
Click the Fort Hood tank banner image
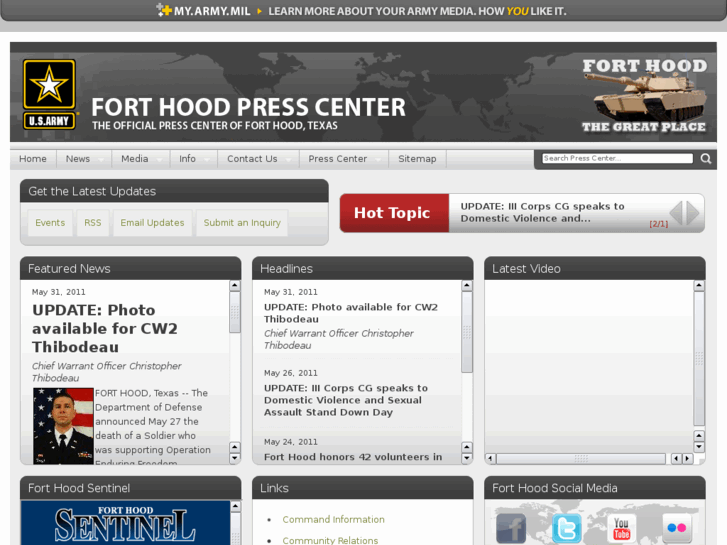coord(644,95)
